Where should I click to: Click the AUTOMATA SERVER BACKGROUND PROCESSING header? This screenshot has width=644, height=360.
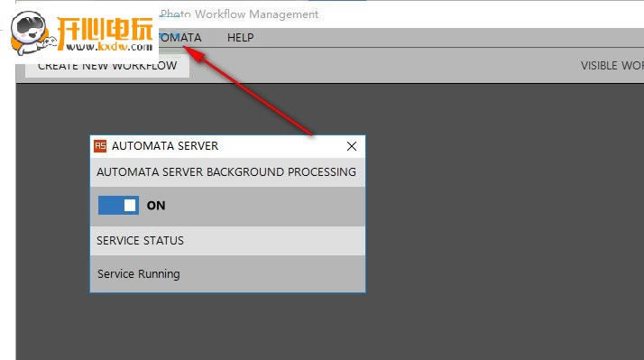(226, 171)
